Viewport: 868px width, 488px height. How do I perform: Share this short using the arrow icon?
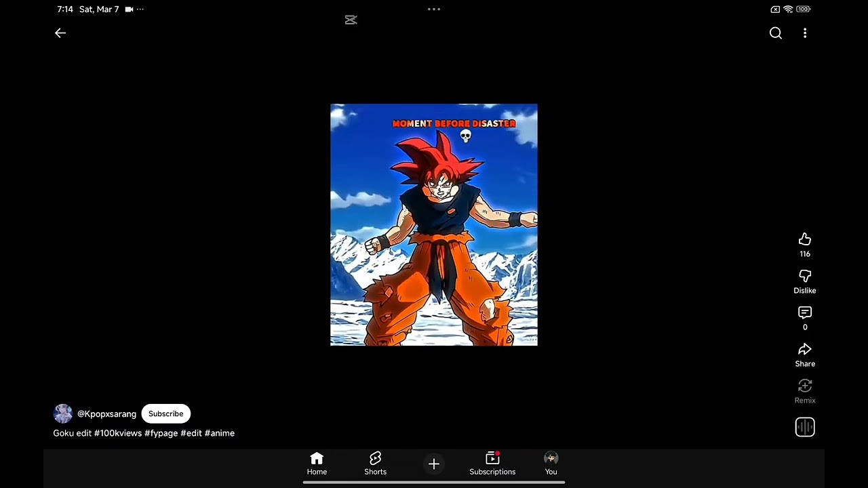pos(805,349)
